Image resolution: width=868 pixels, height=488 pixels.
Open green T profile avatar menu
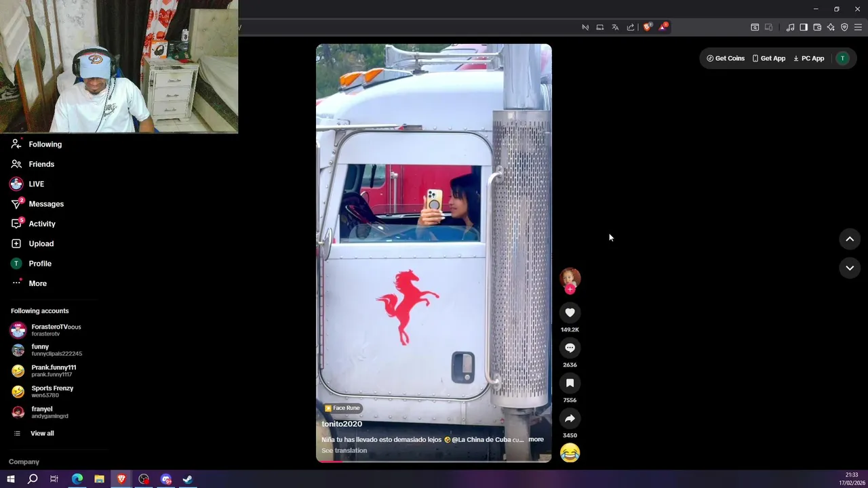pyautogui.click(x=842, y=58)
